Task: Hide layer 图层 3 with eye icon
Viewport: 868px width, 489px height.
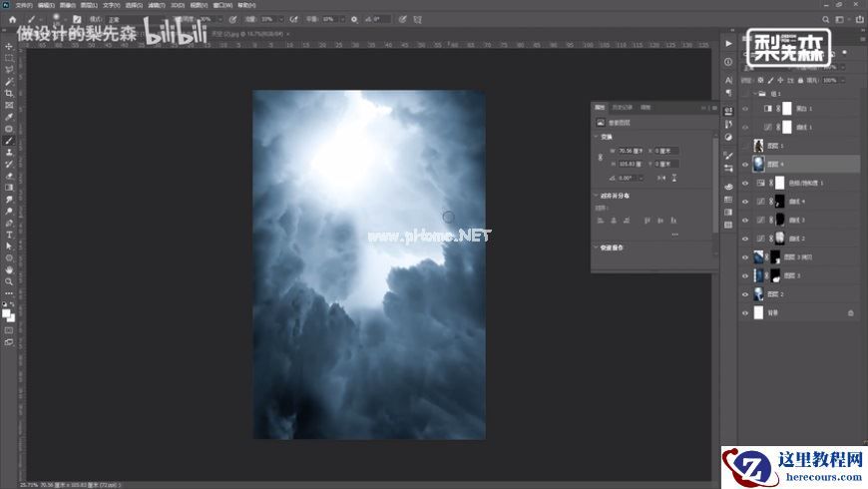Action: tap(745, 275)
